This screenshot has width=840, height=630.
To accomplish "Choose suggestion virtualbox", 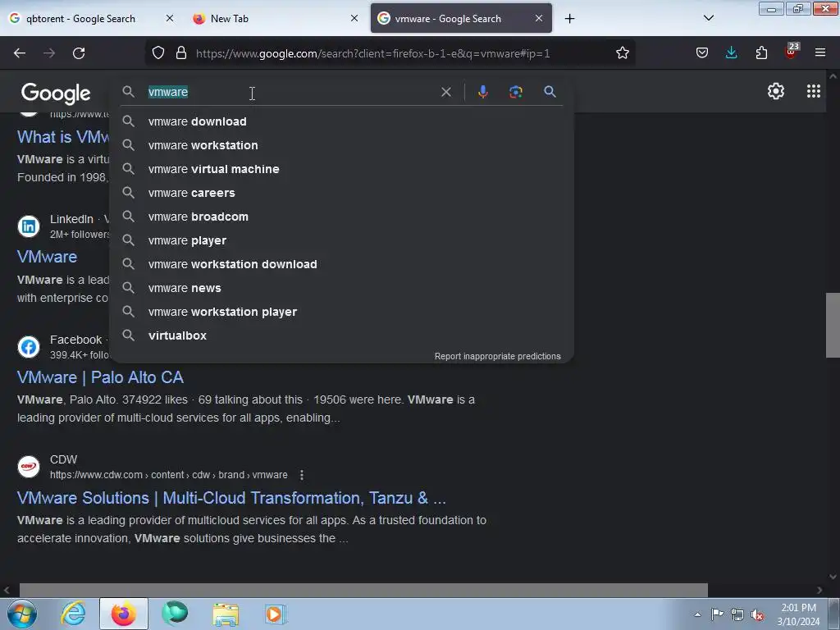I will pyautogui.click(x=341, y=336).
